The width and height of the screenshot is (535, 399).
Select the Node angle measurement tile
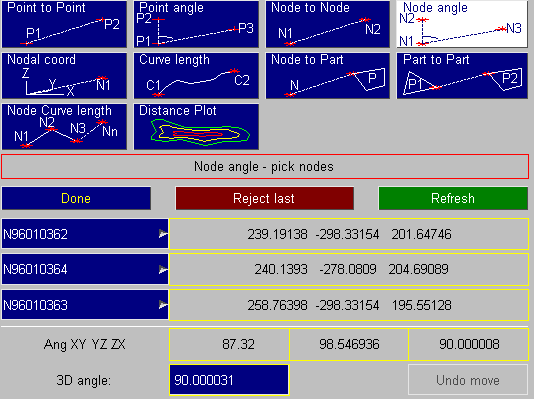462,24
